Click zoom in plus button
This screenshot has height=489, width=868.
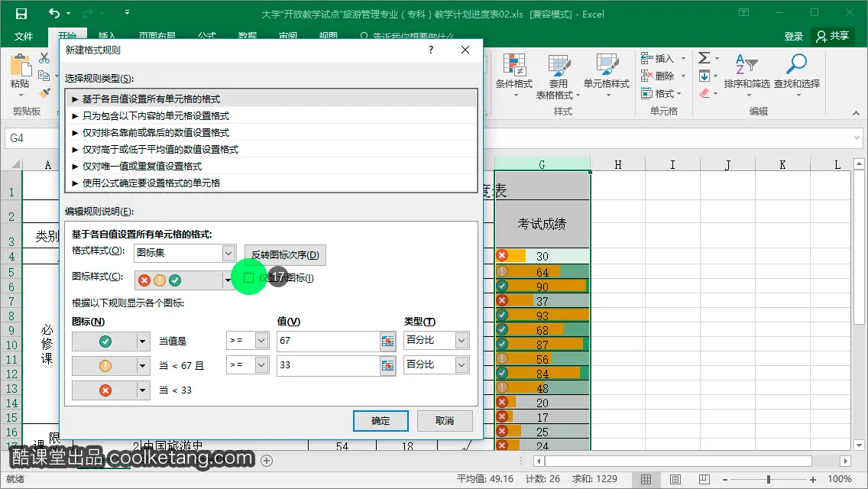[813, 480]
